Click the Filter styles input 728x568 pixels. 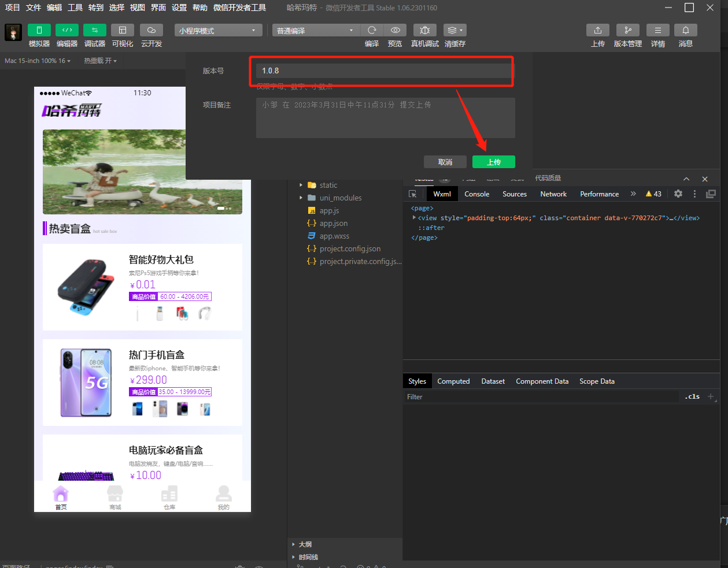click(542, 397)
